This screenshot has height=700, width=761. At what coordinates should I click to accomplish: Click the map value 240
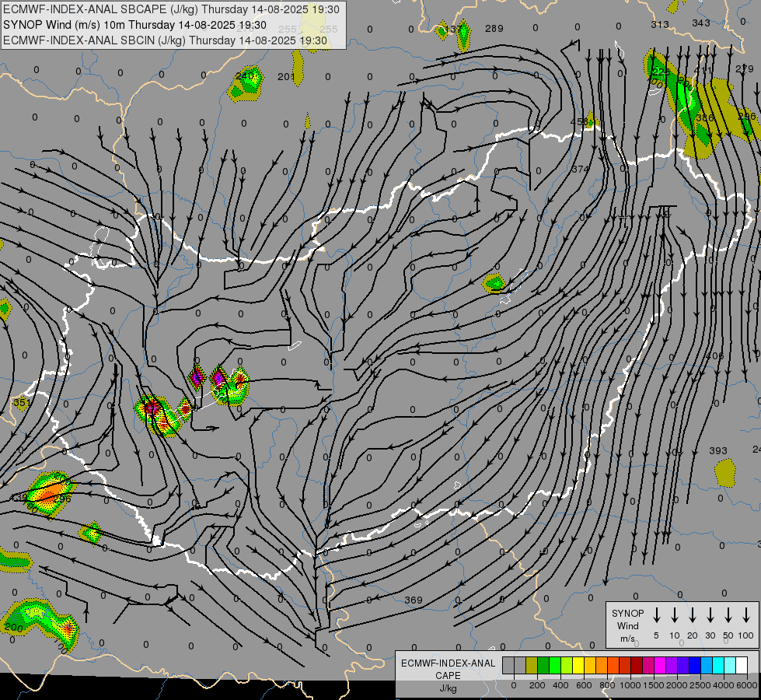pyautogui.click(x=245, y=75)
